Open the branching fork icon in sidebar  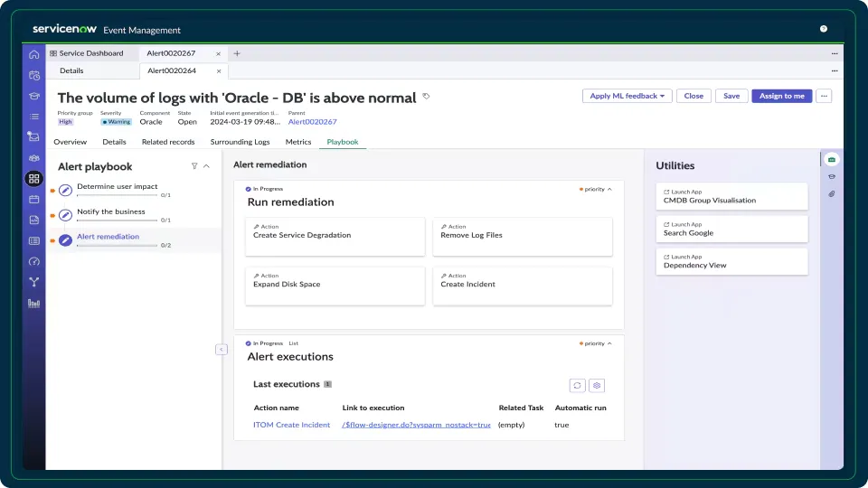33,282
